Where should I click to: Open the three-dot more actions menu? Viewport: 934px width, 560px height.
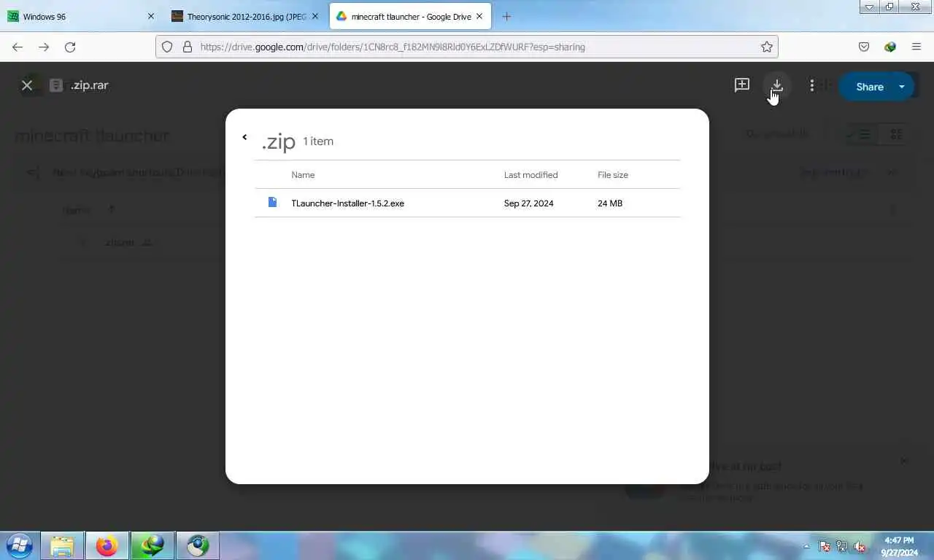812,85
